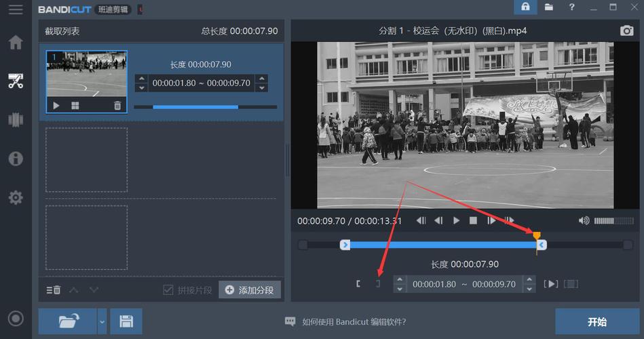
Task: Click the 长度 00:00:07.90 under timeline
Action: coord(465,264)
